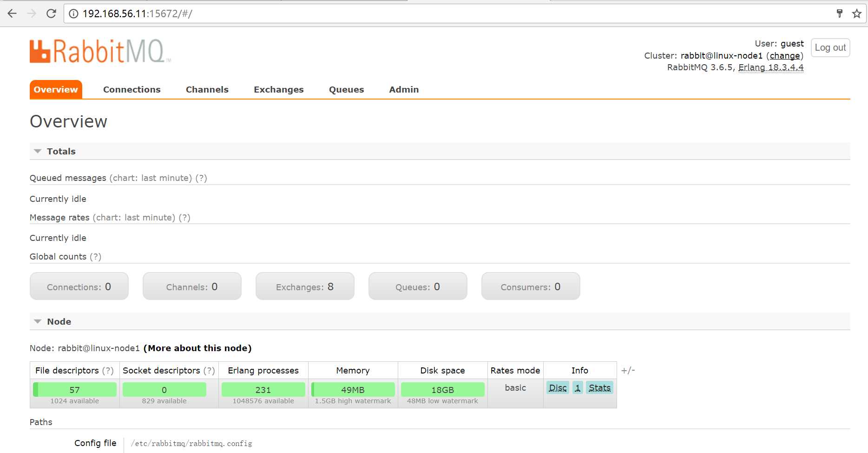The image size is (868, 453).
Task: Click the Config file label
Action: [x=95, y=443]
